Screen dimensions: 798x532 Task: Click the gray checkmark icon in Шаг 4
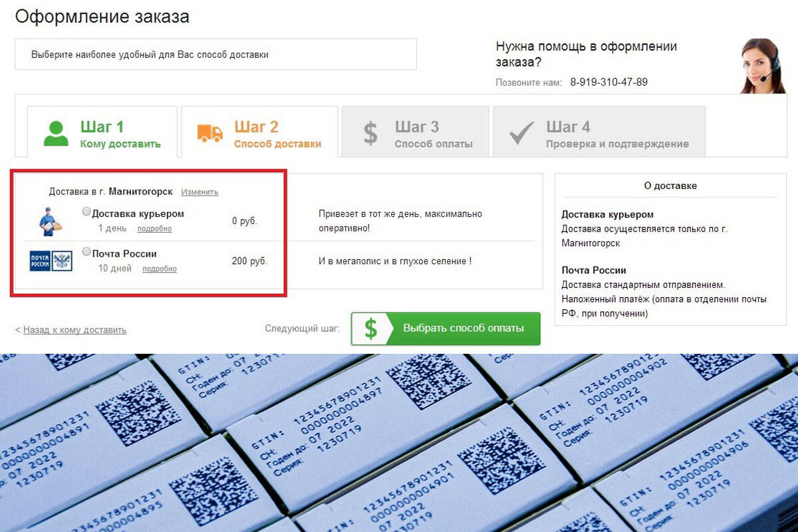pyautogui.click(x=521, y=133)
